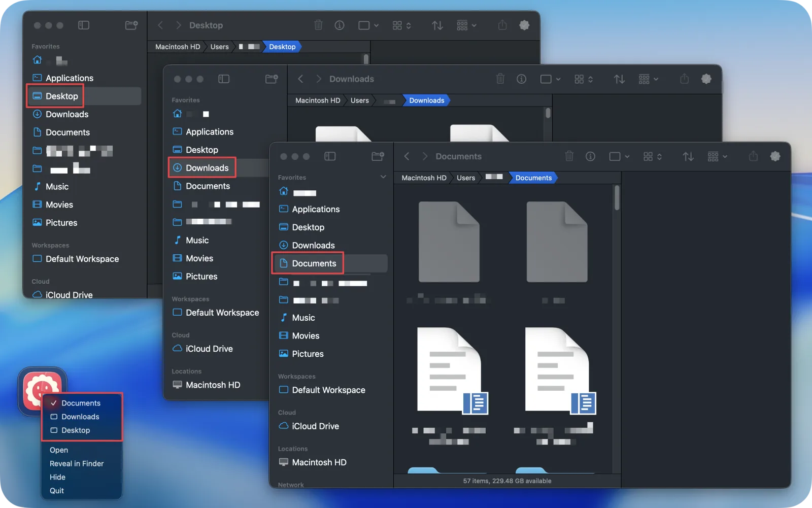
Task: Click share icon in Desktop window toolbar
Action: click(502, 25)
